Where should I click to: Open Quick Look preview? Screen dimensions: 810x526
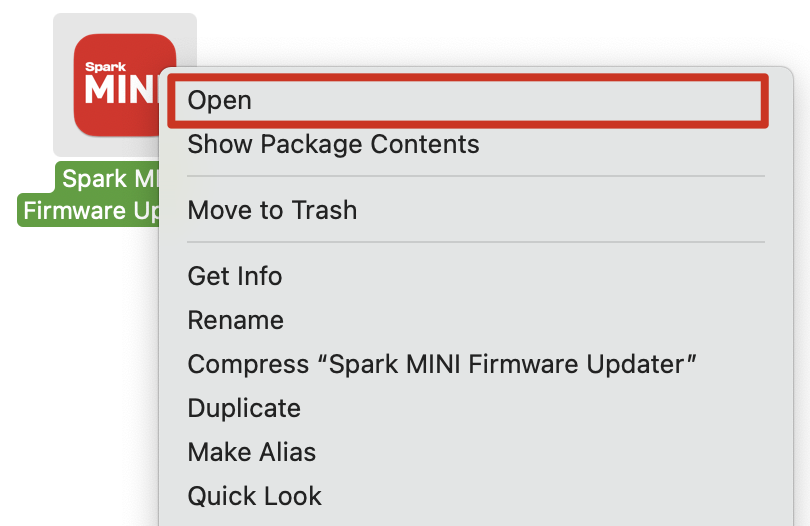(x=254, y=496)
